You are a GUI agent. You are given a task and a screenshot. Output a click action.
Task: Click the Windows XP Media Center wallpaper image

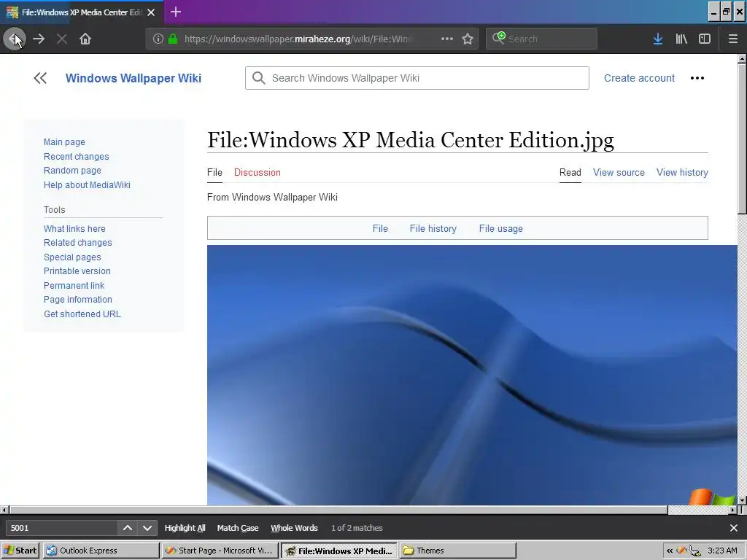click(x=472, y=376)
